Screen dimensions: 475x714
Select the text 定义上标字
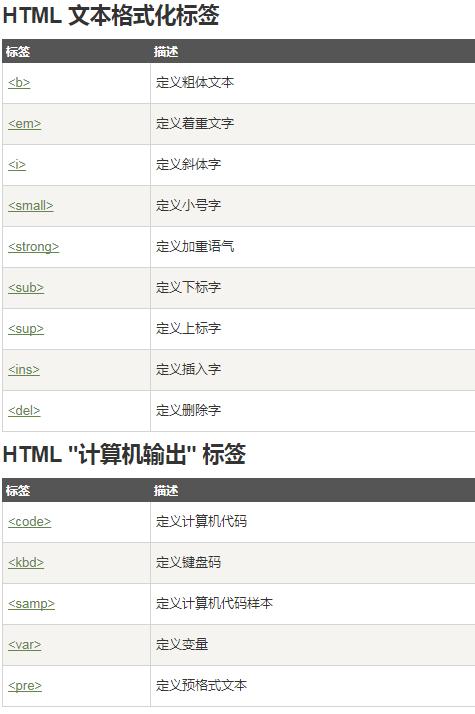189,328
